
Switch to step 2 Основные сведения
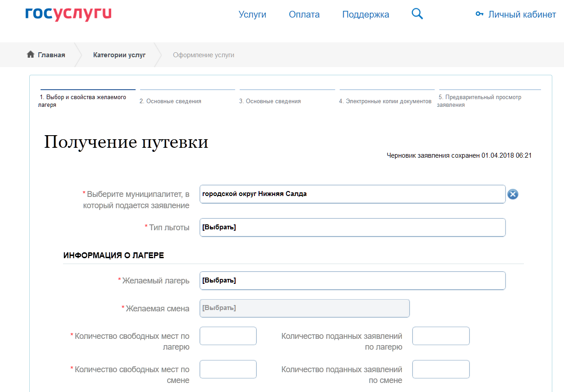coord(170,101)
